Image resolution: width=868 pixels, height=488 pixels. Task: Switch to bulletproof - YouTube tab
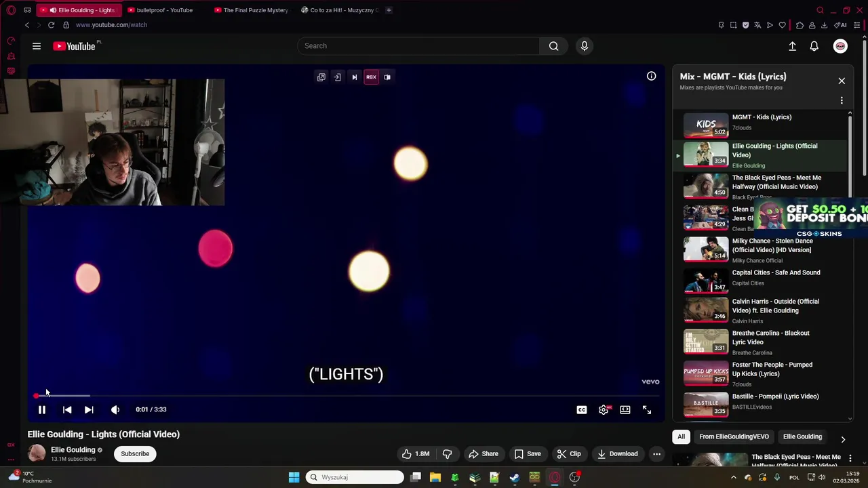click(165, 10)
